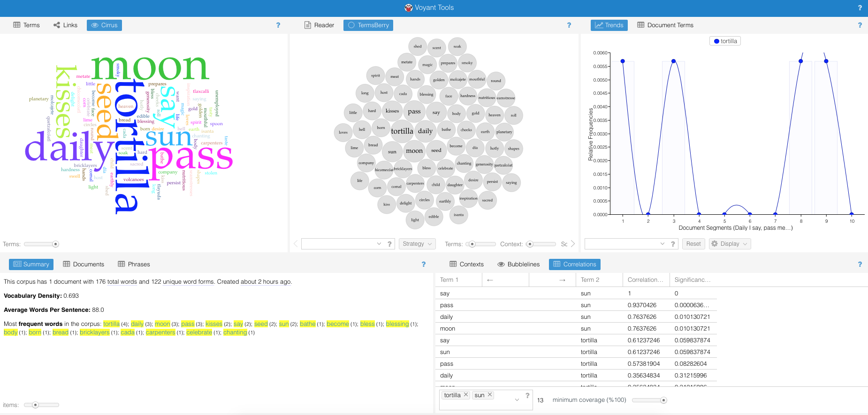
Task: Select the TermsBerry tab
Action: 368,25
